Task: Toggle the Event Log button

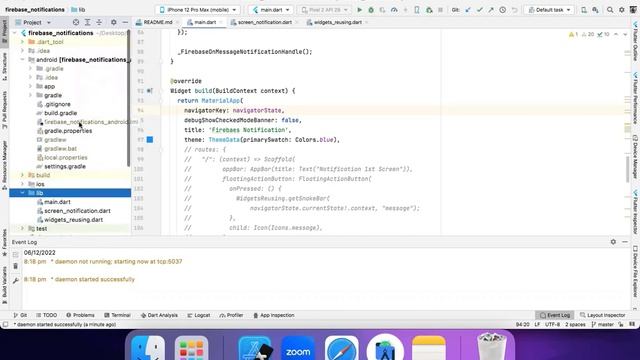Action: pos(554,315)
